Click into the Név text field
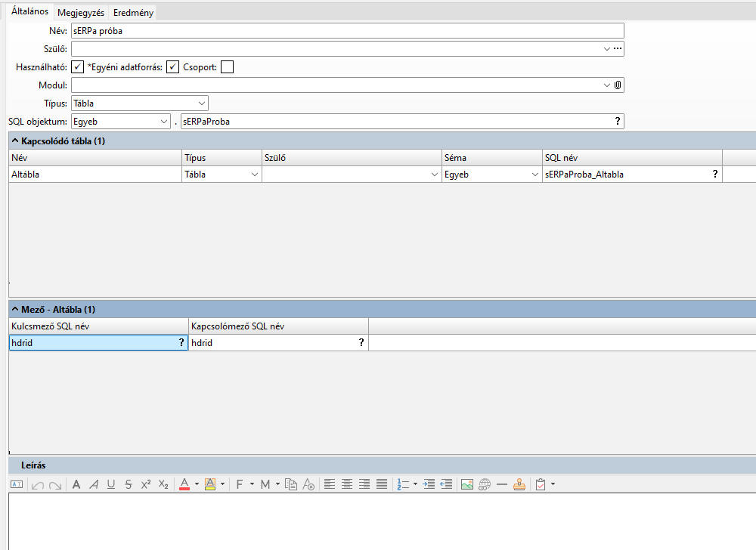Image resolution: width=756 pixels, height=550 pixels. tap(348, 31)
